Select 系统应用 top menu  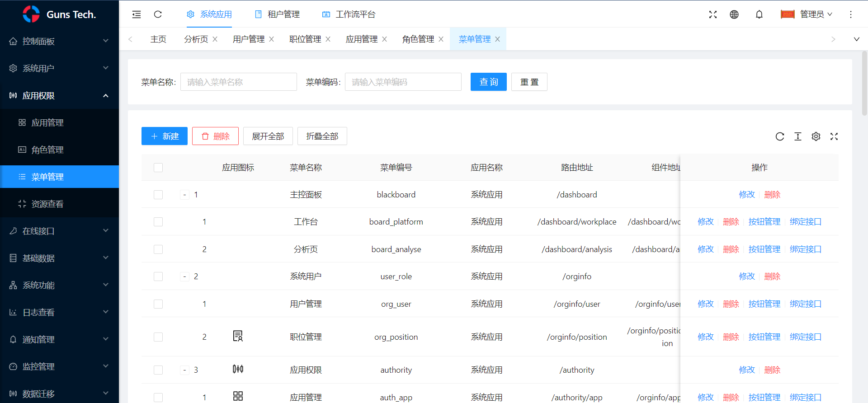click(x=209, y=14)
